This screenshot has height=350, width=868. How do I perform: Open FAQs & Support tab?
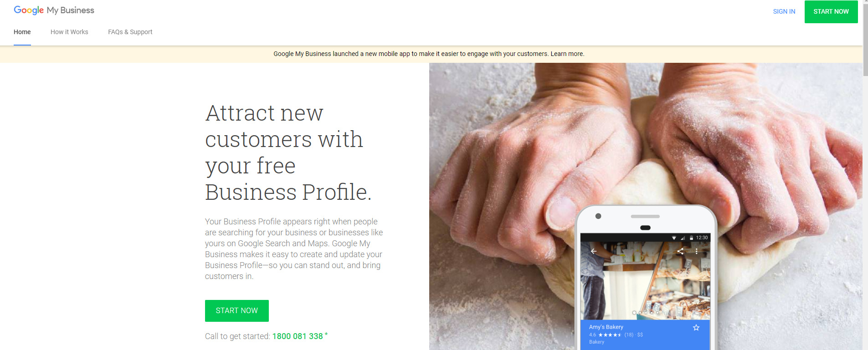(x=130, y=32)
